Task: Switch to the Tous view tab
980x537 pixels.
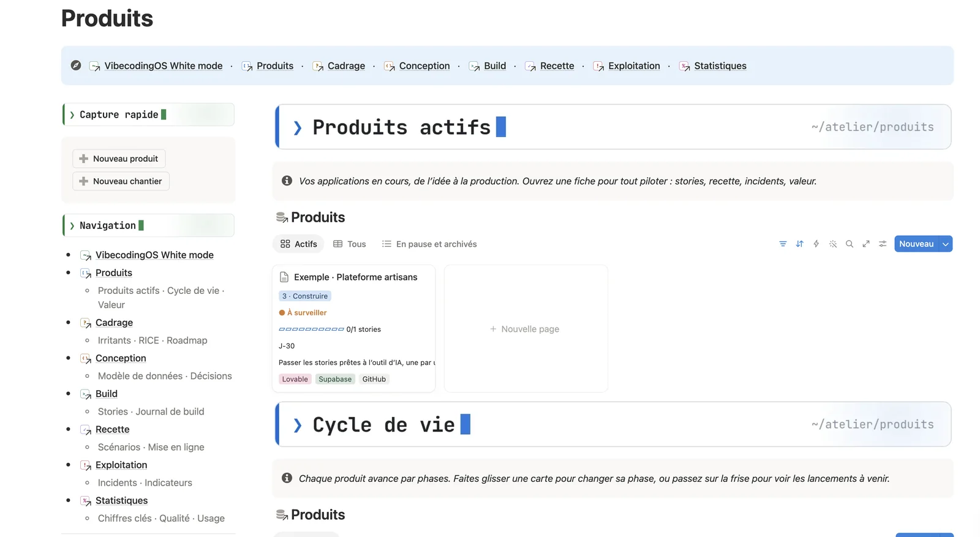Action: coord(349,244)
